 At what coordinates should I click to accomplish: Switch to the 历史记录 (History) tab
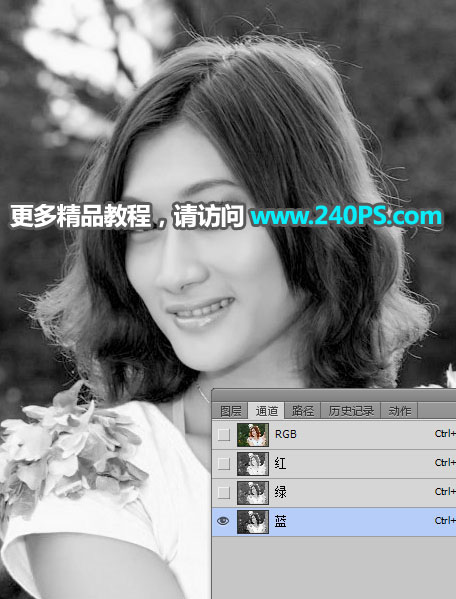(x=351, y=411)
